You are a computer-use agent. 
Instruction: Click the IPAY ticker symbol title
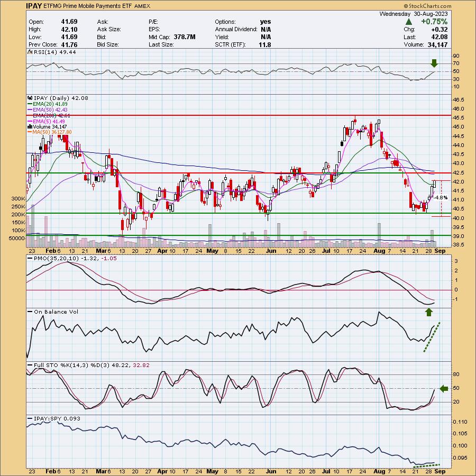point(34,6)
